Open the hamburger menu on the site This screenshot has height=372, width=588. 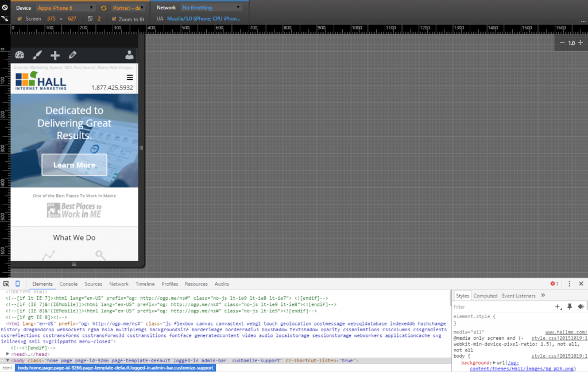pyautogui.click(x=130, y=77)
